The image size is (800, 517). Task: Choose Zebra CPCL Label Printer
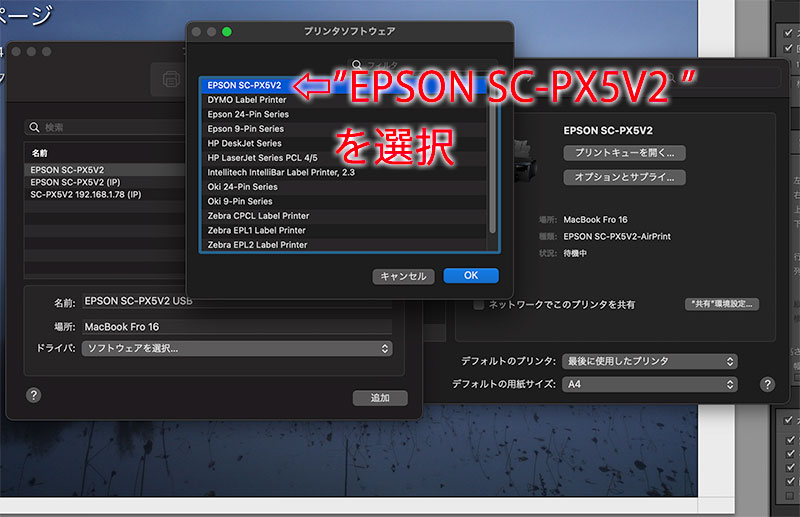(343, 216)
